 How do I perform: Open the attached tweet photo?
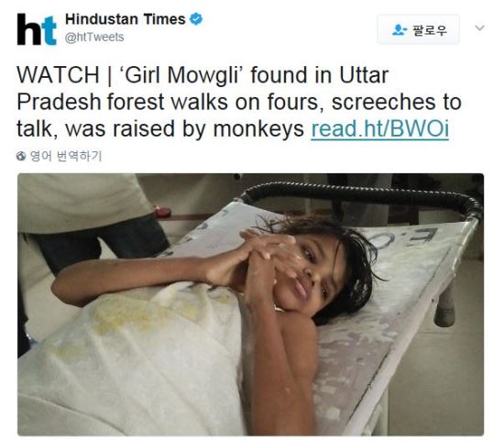(250, 304)
